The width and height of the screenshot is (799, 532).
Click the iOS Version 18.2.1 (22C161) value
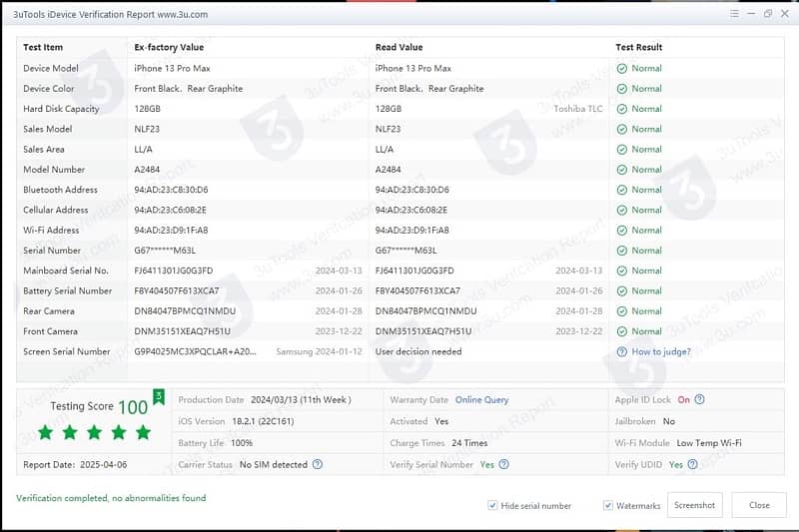point(263,421)
